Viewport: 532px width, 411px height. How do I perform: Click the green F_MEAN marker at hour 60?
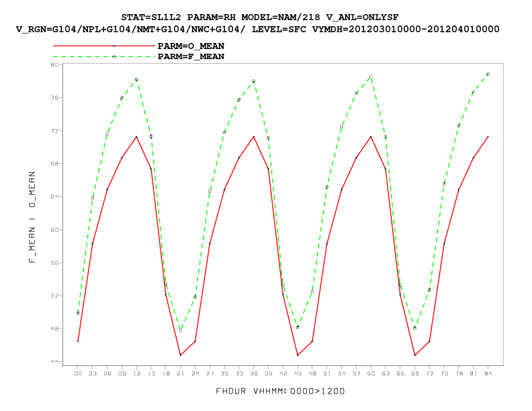[x=371, y=77]
